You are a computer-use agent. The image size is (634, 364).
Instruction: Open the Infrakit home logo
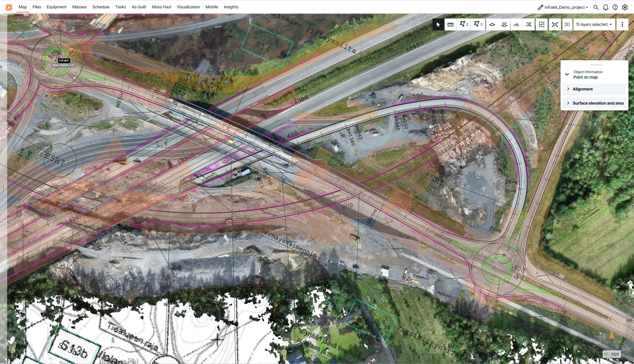pyautogui.click(x=9, y=7)
